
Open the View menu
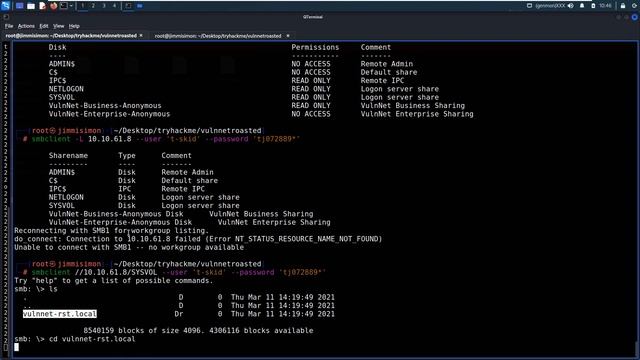coord(58,26)
